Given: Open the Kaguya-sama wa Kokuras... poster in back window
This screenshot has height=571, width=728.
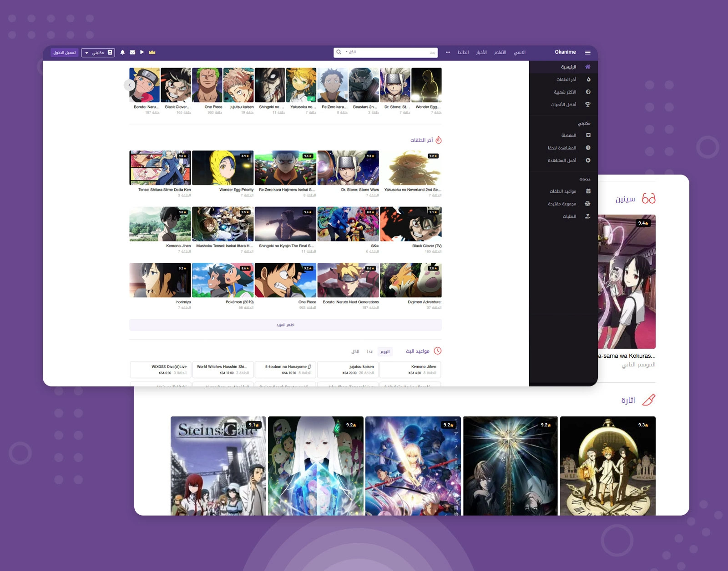Looking at the screenshot, I should [627, 282].
